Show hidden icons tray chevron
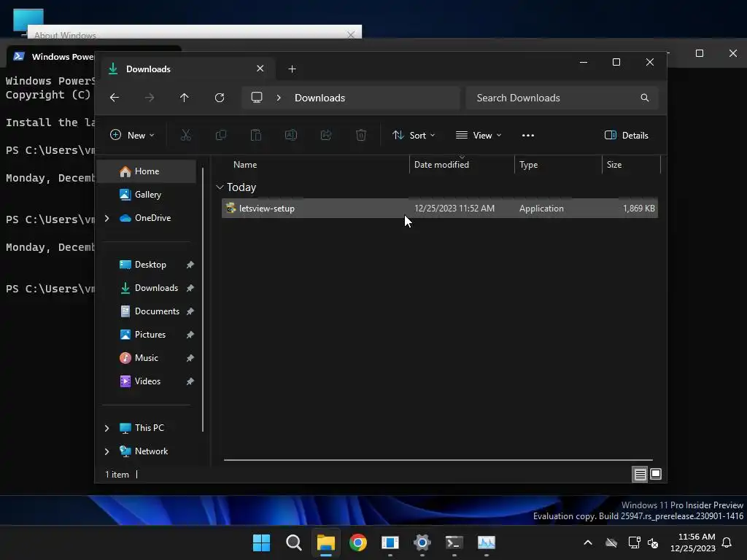This screenshot has width=747, height=560. click(x=588, y=542)
